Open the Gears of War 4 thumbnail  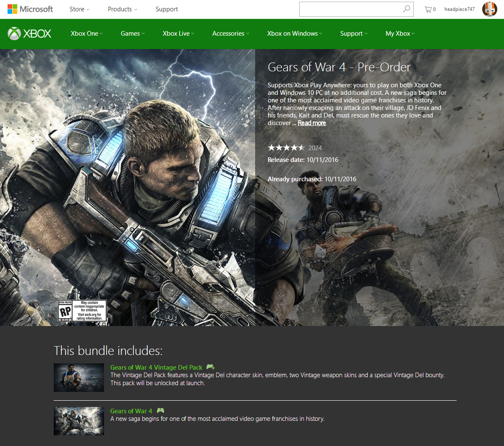(x=79, y=421)
